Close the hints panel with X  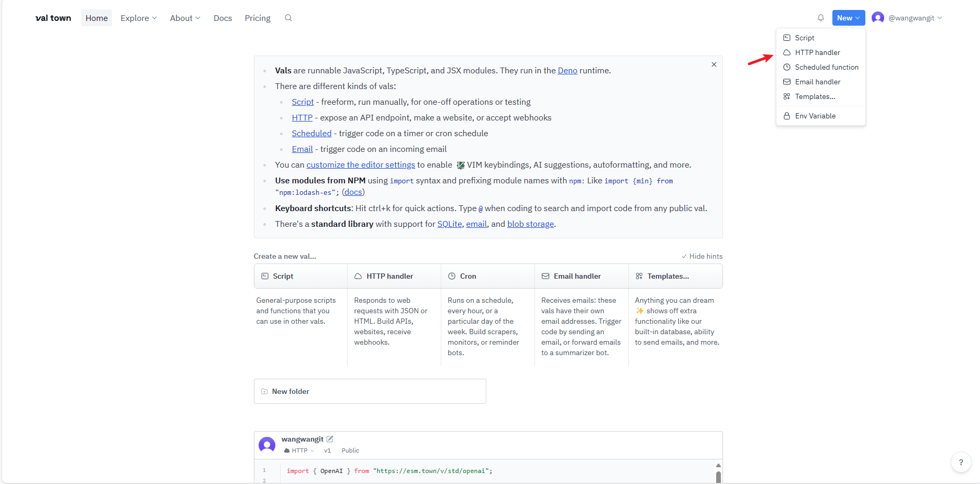pos(714,64)
